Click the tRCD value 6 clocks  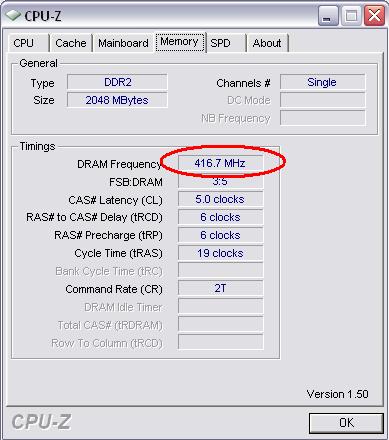[x=220, y=217]
